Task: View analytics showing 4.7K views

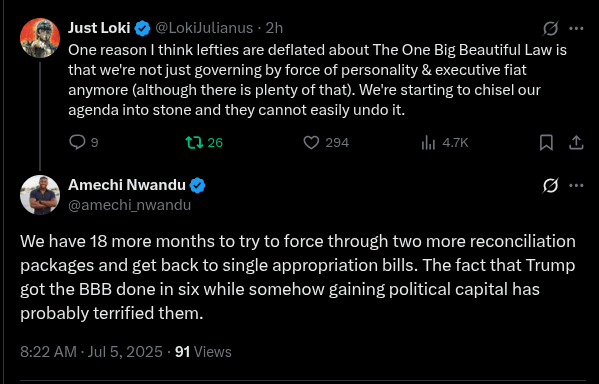Action: (x=445, y=143)
